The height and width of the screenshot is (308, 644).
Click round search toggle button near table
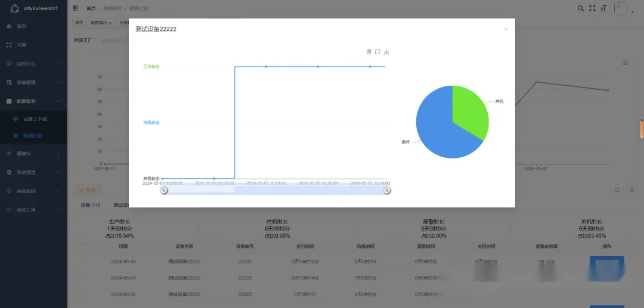(x=617, y=190)
